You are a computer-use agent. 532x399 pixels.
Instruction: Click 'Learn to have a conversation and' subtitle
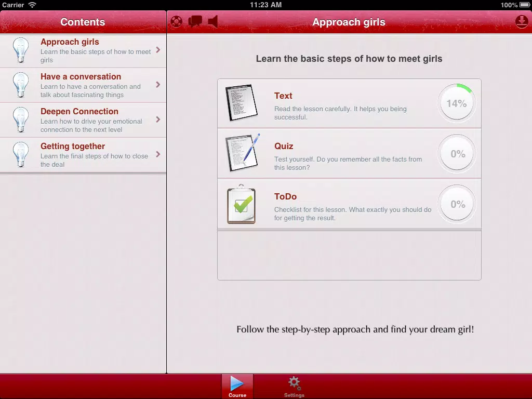(x=90, y=90)
